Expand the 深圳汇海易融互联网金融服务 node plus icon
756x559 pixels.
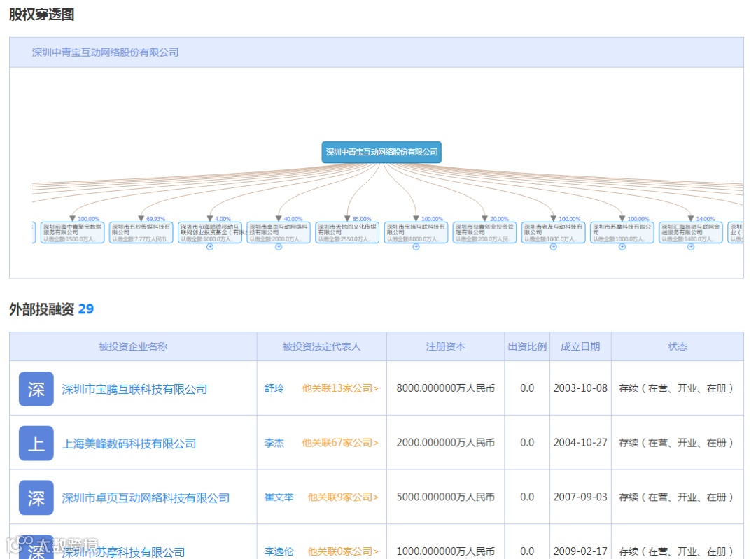tap(691, 247)
